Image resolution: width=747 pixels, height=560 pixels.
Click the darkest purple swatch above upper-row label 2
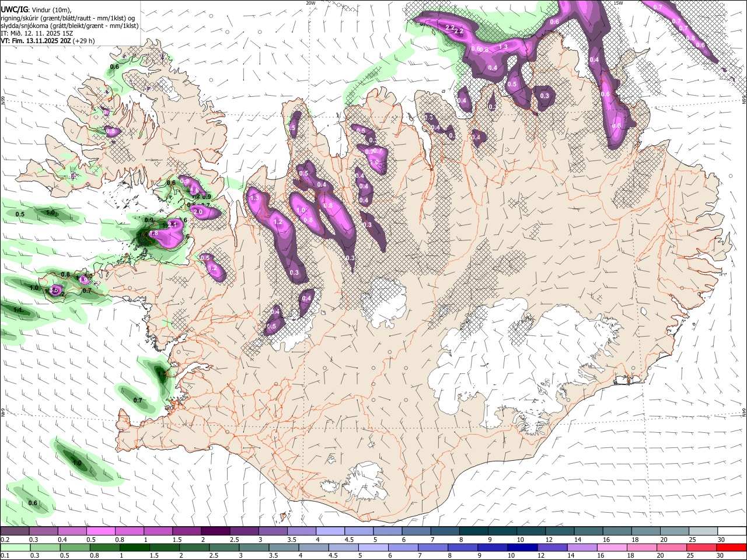coord(215,531)
